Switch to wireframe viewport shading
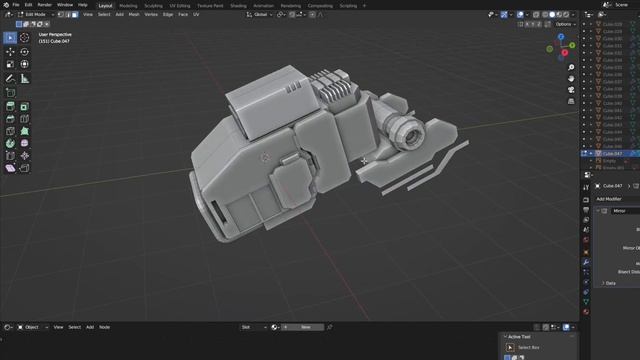This screenshot has height=360, width=640. click(x=545, y=14)
